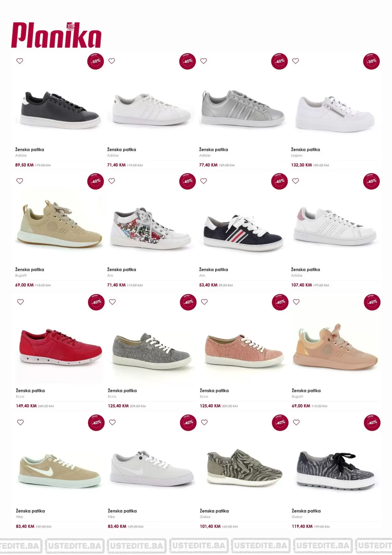Add the white Legero sneaker to the wishlist
Screen dimensions: 392x555
296,61
